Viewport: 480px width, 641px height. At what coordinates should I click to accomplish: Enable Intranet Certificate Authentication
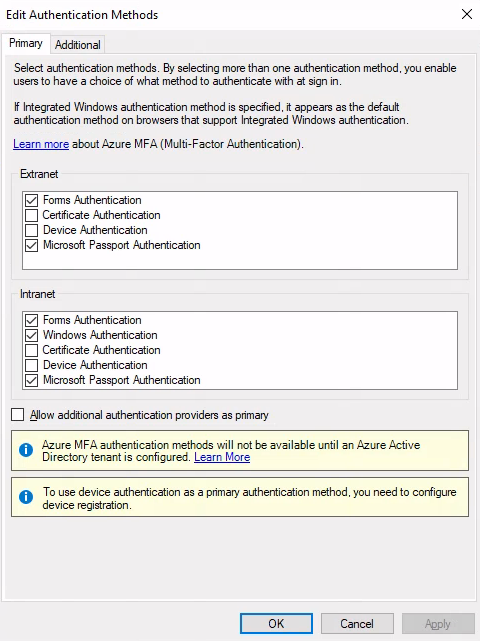click(31, 350)
